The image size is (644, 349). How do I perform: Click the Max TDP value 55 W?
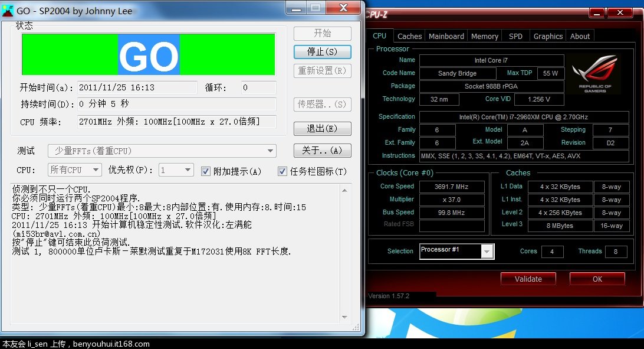[x=550, y=73]
